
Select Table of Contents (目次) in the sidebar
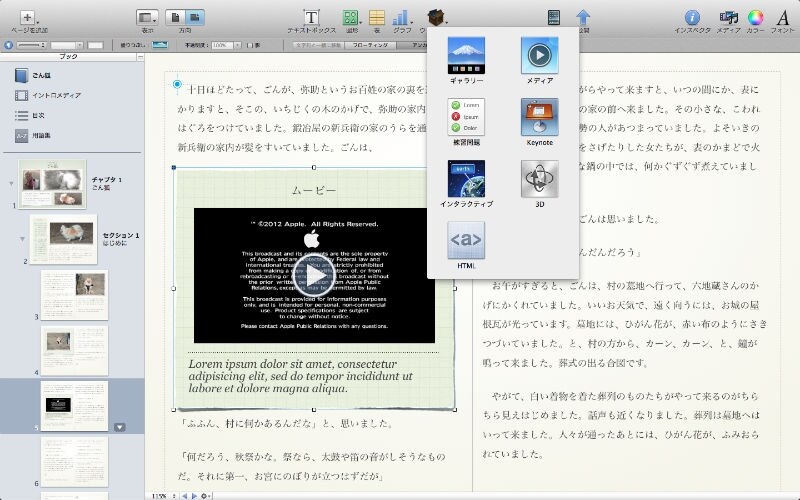29,116
